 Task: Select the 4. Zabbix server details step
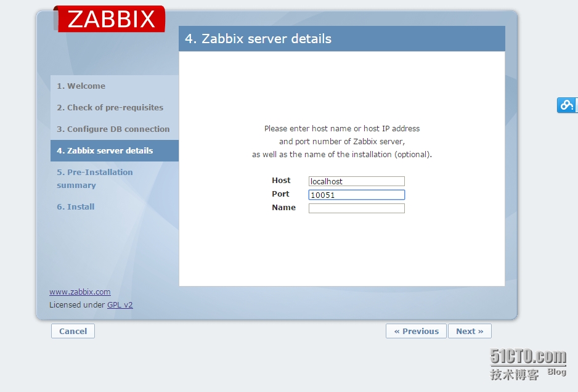point(115,150)
